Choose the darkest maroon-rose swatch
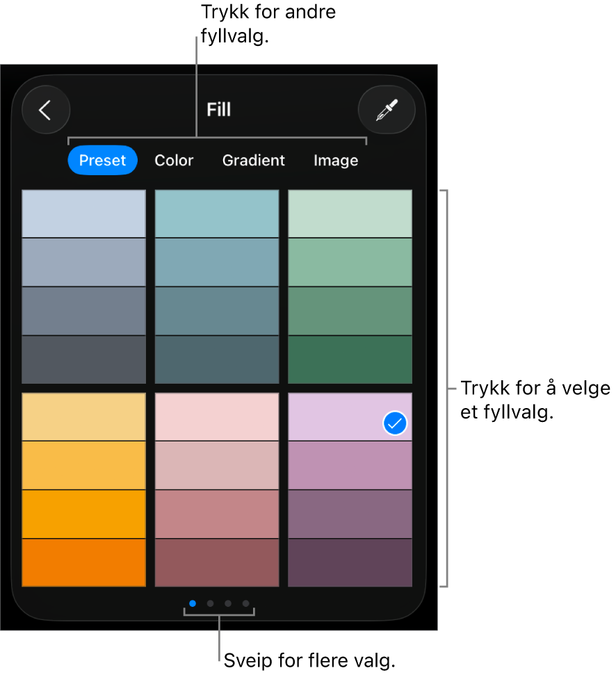616x675 pixels. (x=217, y=562)
